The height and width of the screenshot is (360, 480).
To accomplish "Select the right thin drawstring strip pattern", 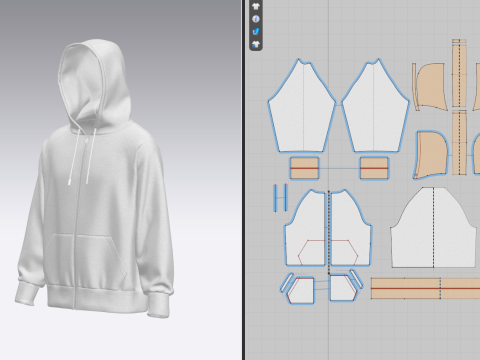I will [286, 197].
